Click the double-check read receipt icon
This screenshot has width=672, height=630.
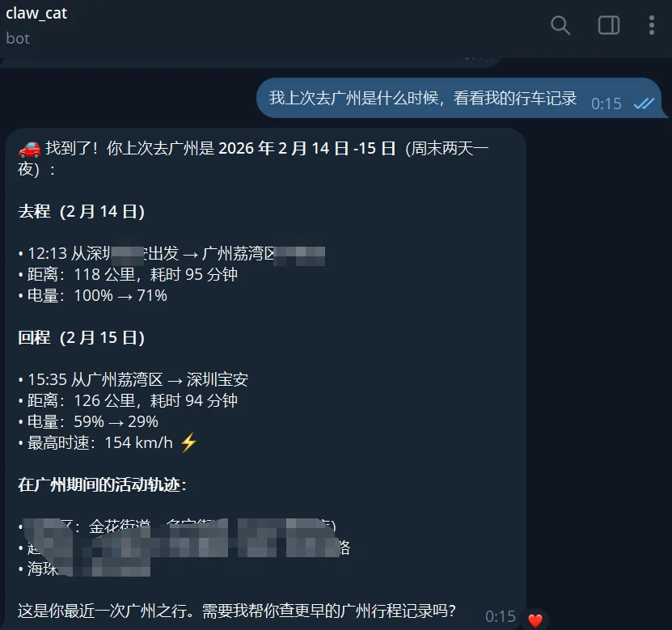(x=644, y=104)
